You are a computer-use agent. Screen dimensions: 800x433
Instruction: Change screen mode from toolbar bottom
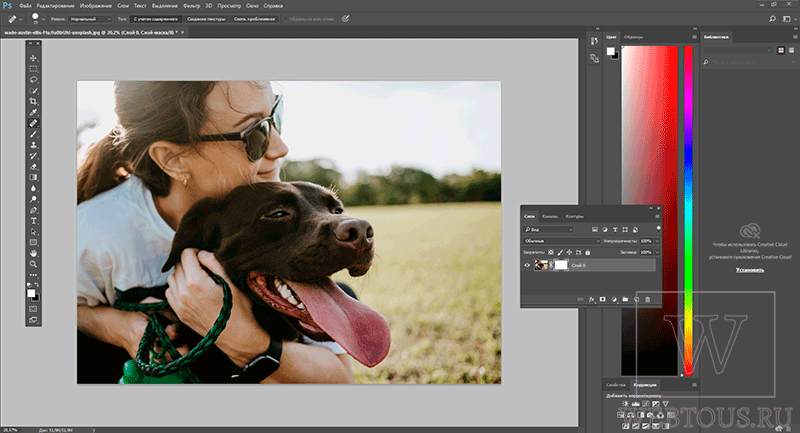[33, 320]
